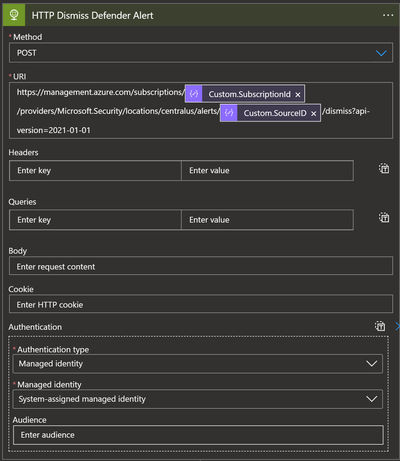The image size is (400, 461).
Task: Switch Headers to text mode icon
Action: 384,168
